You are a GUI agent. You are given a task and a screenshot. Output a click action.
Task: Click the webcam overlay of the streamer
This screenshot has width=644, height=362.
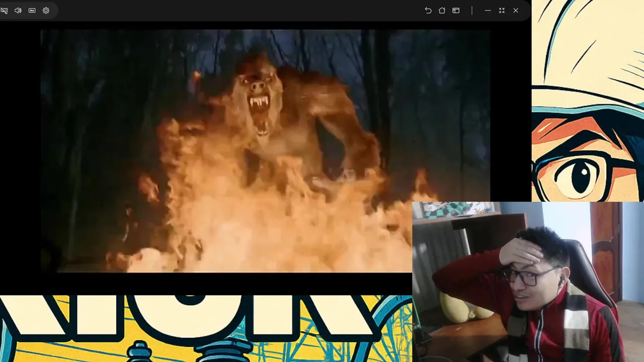point(528,282)
